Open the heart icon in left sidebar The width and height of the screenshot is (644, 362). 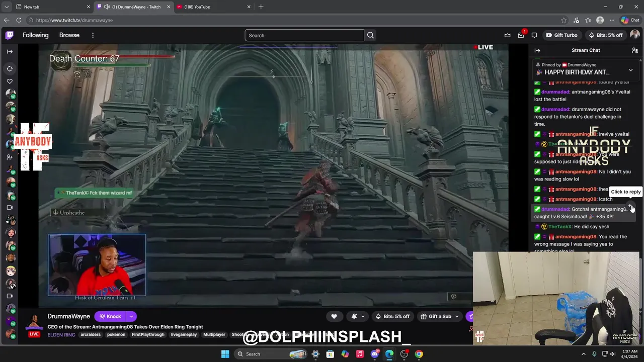pos(10,81)
